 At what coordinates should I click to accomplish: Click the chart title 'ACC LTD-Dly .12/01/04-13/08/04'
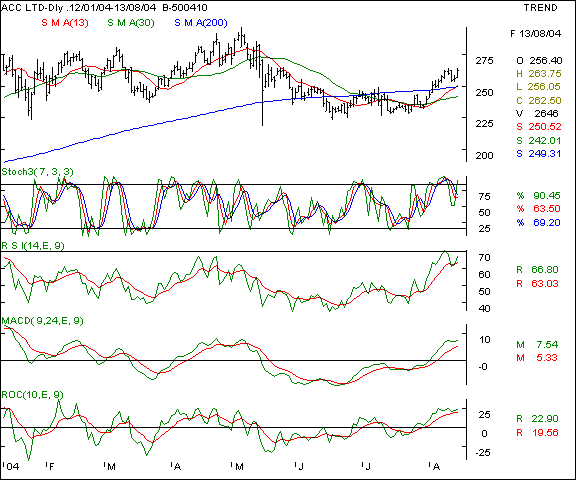pyautogui.click(x=79, y=7)
